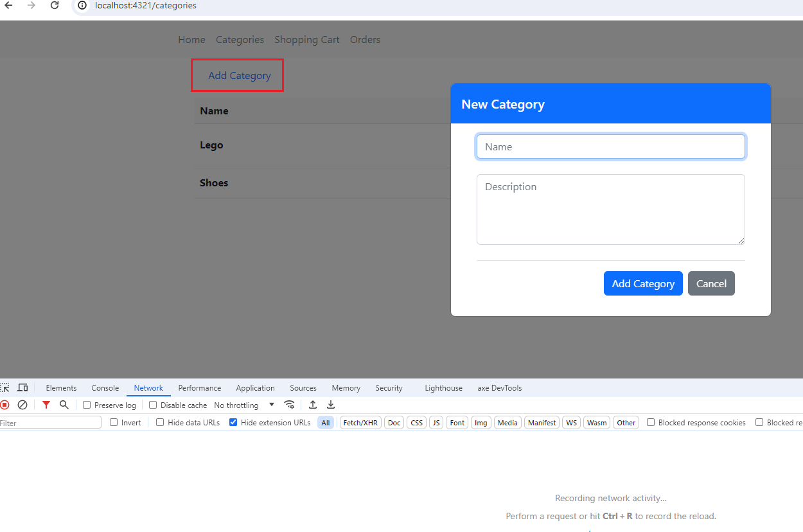Click the import HAR upload icon
This screenshot has height=532, width=803.
[x=313, y=405]
